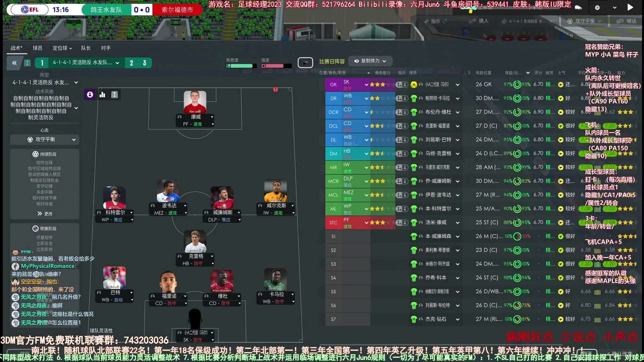
Task: Click the vehicle icon in the top bar
Action: pyautogui.click(x=578, y=8)
